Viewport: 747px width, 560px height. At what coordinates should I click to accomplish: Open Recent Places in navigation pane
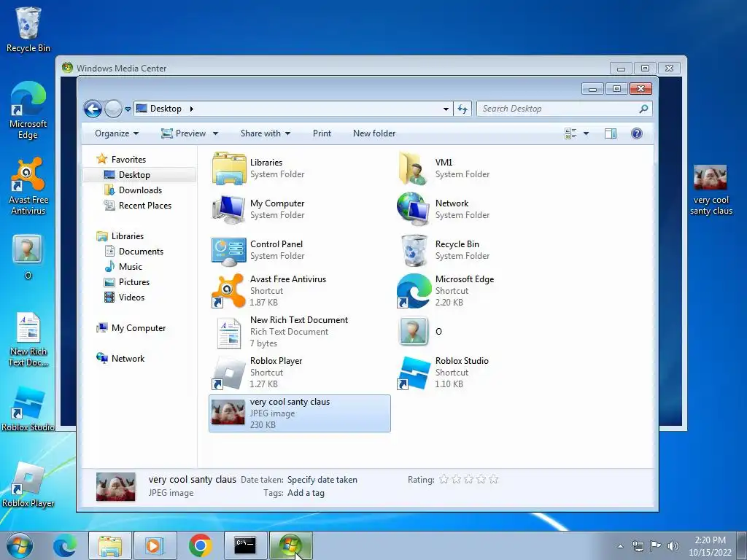click(x=138, y=205)
